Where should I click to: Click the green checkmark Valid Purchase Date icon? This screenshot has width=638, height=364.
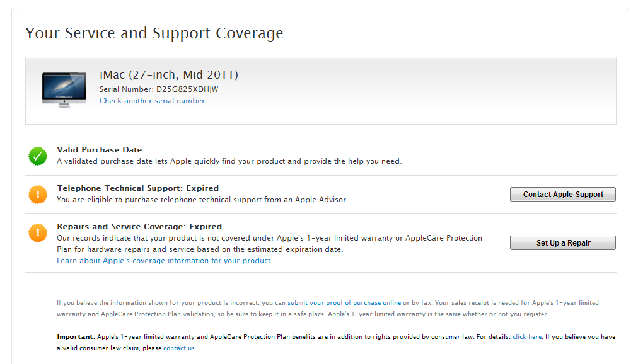[x=38, y=156]
